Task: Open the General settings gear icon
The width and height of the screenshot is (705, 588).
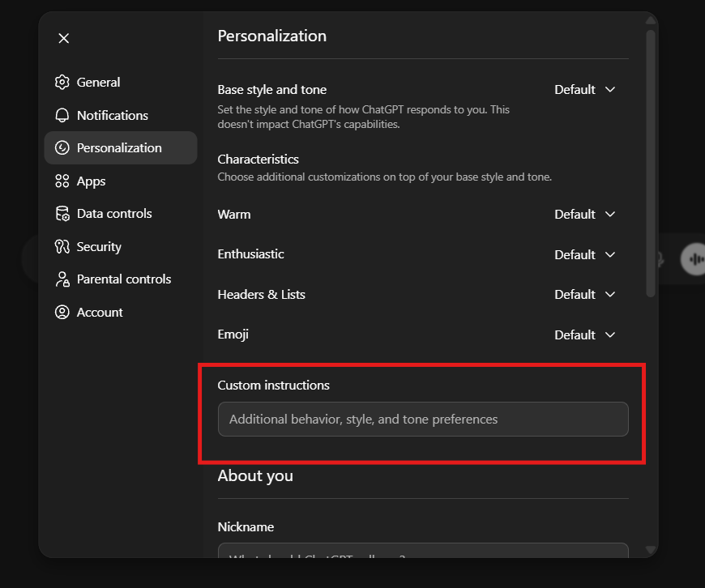Action: click(63, 82)
